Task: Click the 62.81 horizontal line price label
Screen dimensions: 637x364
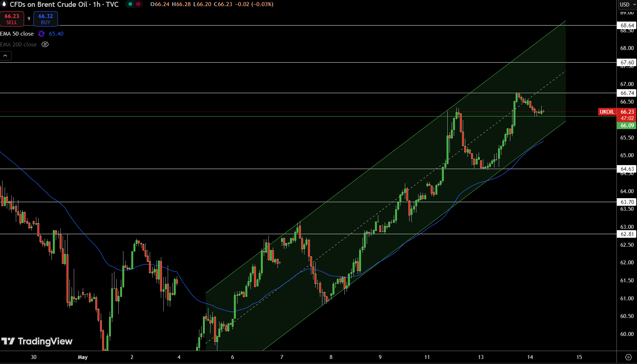Action: pos(627,234)
